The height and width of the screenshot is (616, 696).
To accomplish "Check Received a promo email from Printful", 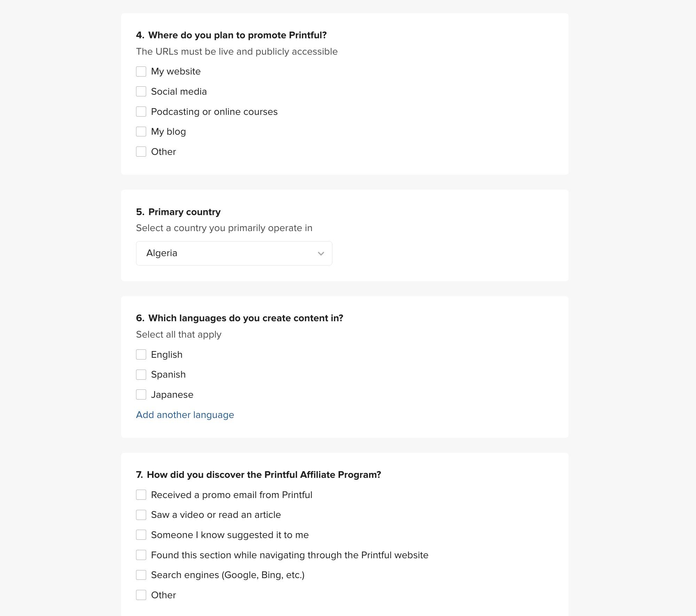I will pyautogui.click(x=141, y=495).
